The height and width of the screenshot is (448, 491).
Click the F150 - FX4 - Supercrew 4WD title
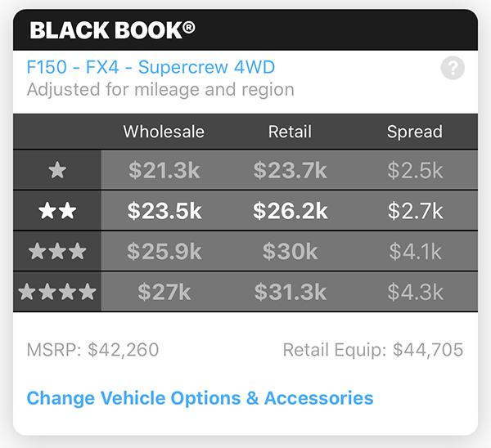151,67
